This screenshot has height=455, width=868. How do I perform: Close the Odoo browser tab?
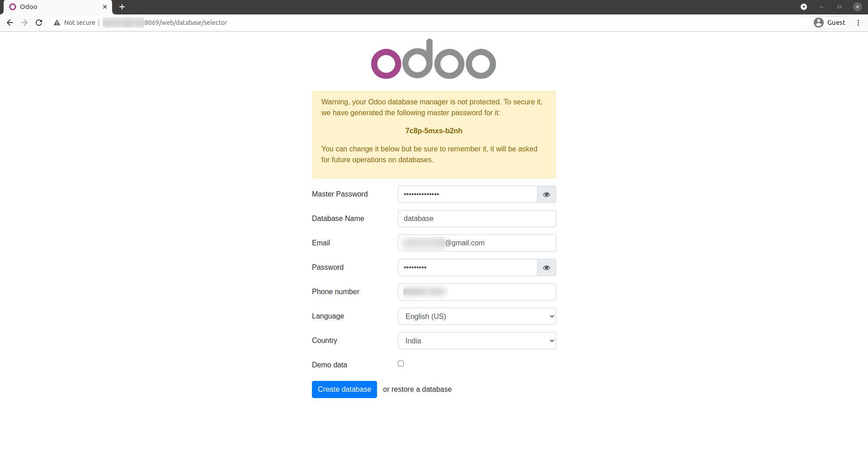coord(105,7)
